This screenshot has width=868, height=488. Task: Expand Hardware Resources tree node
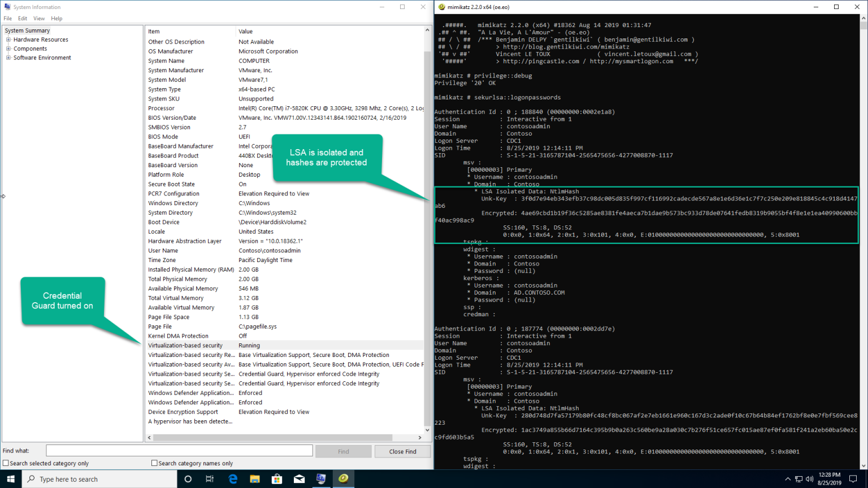tap(8, 40)
